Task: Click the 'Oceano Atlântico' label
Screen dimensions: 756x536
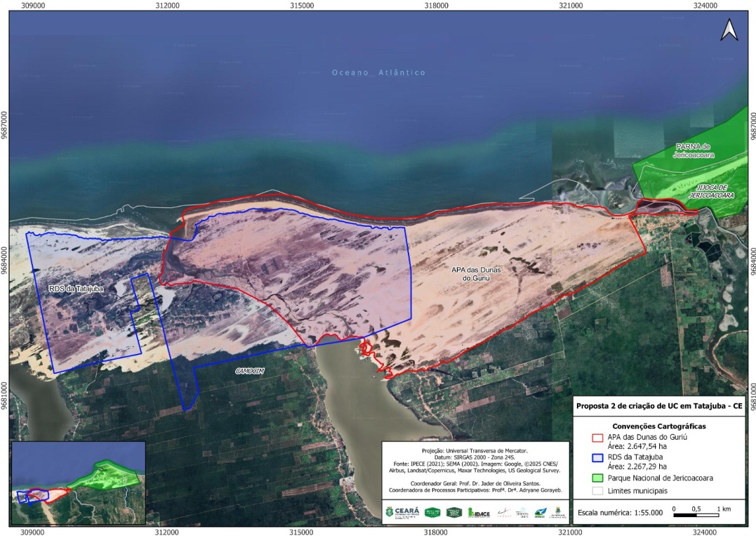Action: coord(378,73)
